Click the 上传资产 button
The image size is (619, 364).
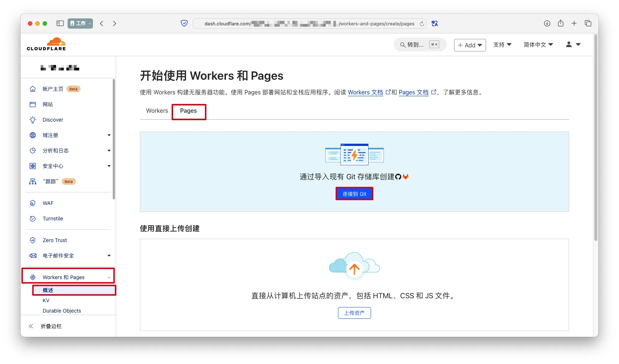tap(355, 313)
